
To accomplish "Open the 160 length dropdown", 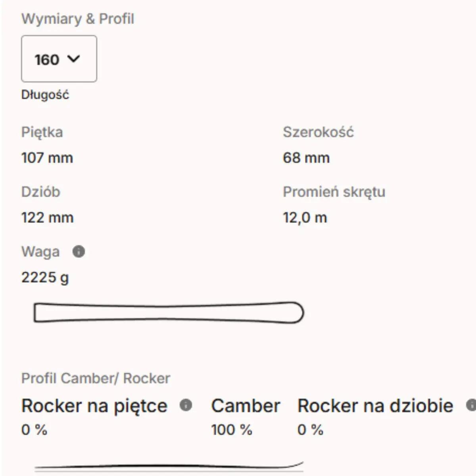I will click(59, 59).
